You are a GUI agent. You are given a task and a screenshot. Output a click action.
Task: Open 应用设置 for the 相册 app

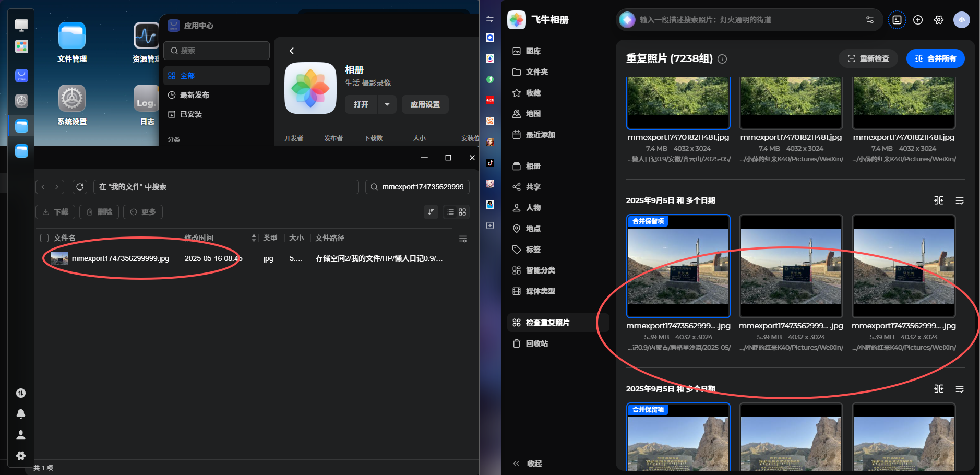pyautogui.click(x=425, y=104)
